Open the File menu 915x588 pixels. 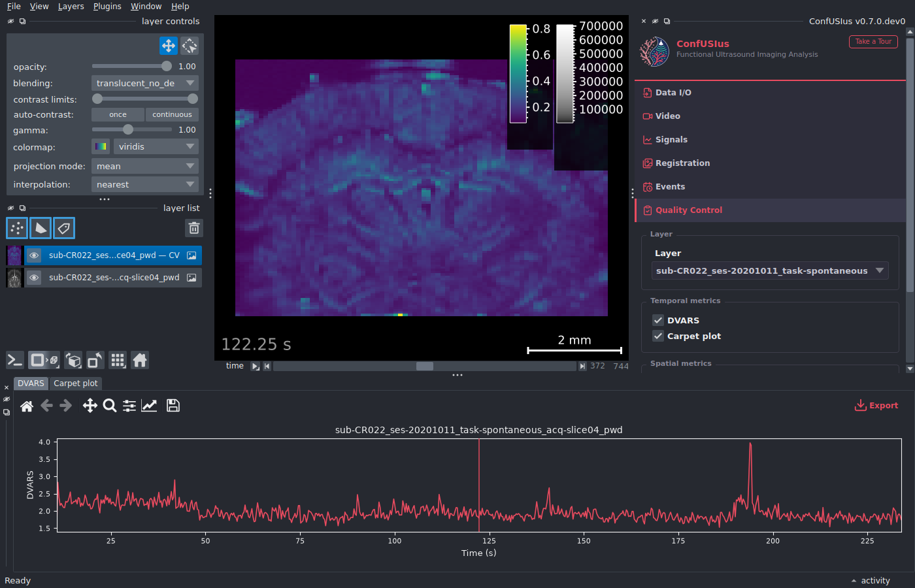pyautogui.click(x=14, y=7)
